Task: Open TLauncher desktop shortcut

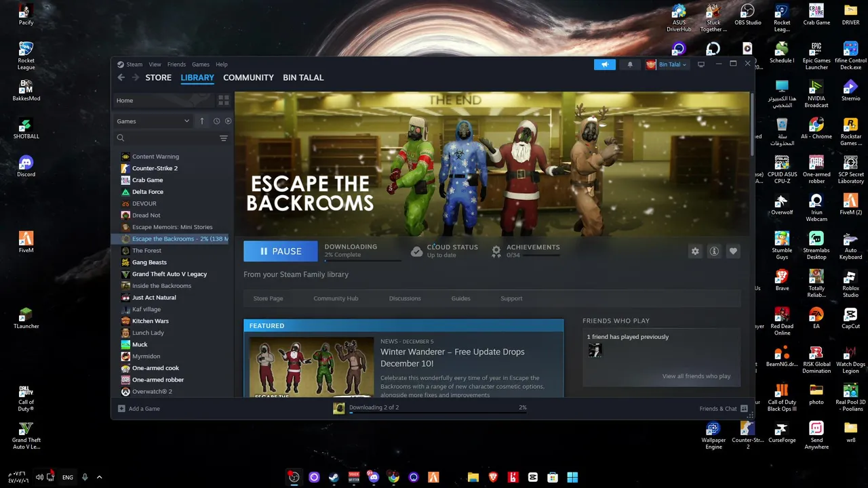Action: pyautogui.click(x=26, y=318)
